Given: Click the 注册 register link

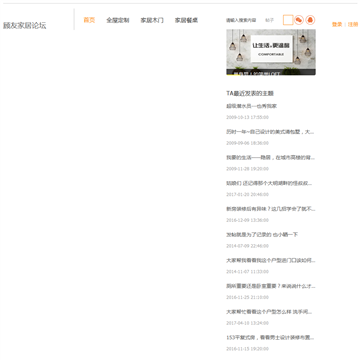Looking at the screenshot, I should 353,24.
